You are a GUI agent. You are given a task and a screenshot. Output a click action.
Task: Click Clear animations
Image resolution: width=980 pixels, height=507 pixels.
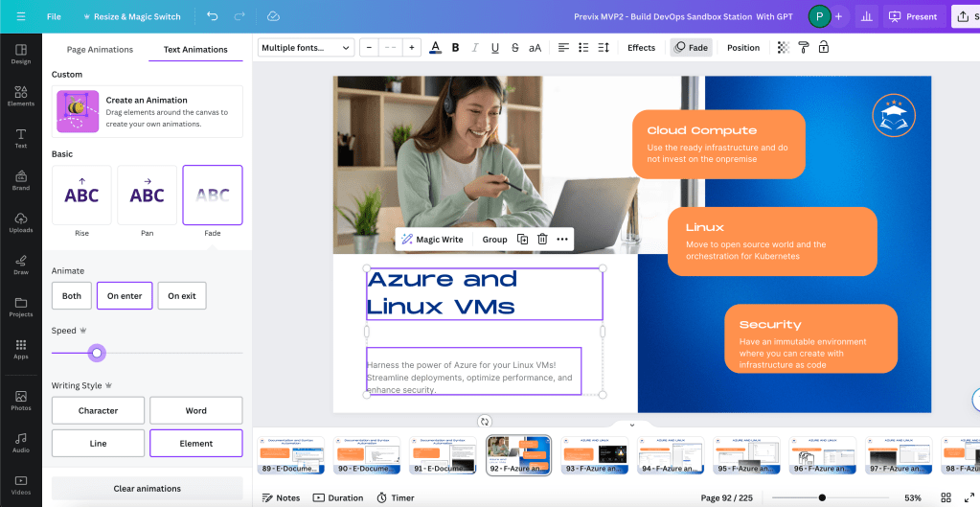(147, 488)
